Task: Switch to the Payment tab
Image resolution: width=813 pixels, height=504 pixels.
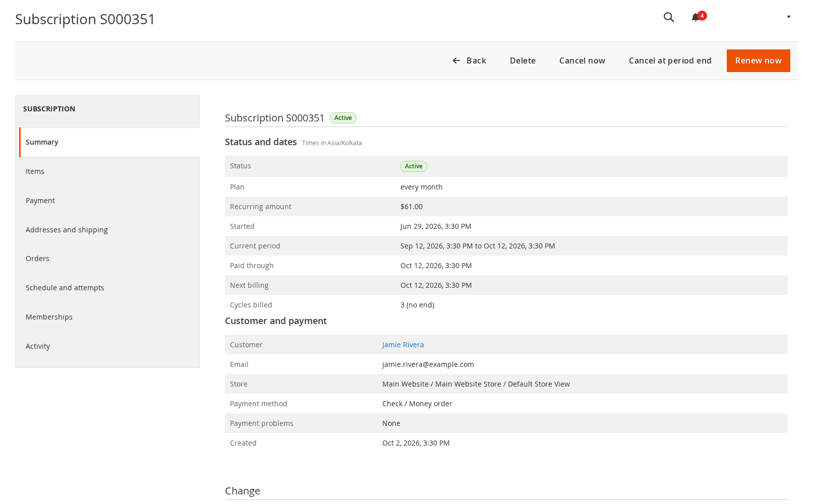Action: click(107, 201)
